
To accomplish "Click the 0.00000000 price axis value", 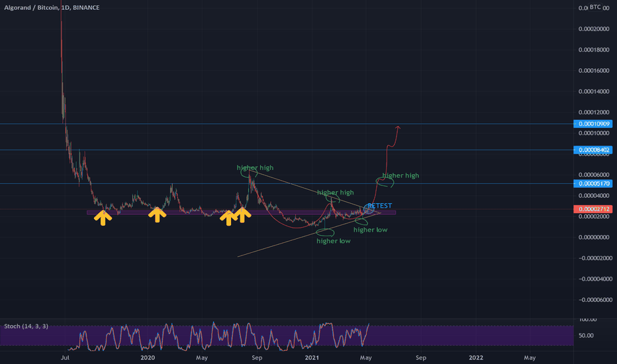I will 594,238.
